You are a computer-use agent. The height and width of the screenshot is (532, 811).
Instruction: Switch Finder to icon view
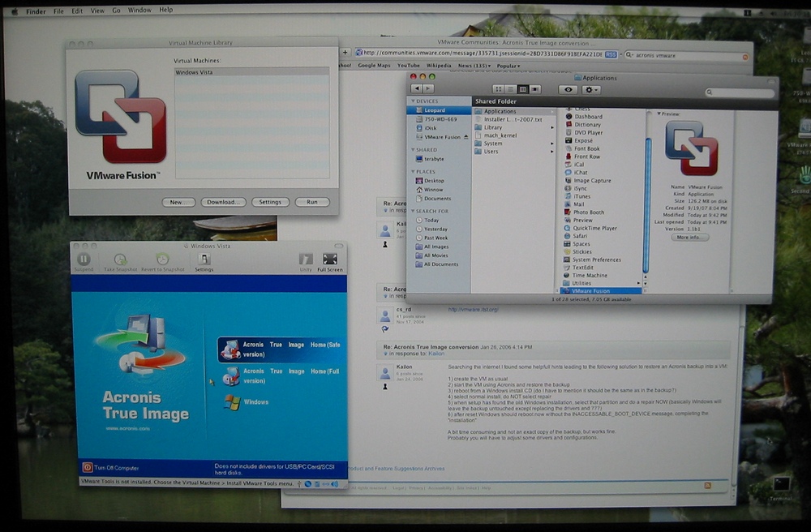tap(498, 89)
